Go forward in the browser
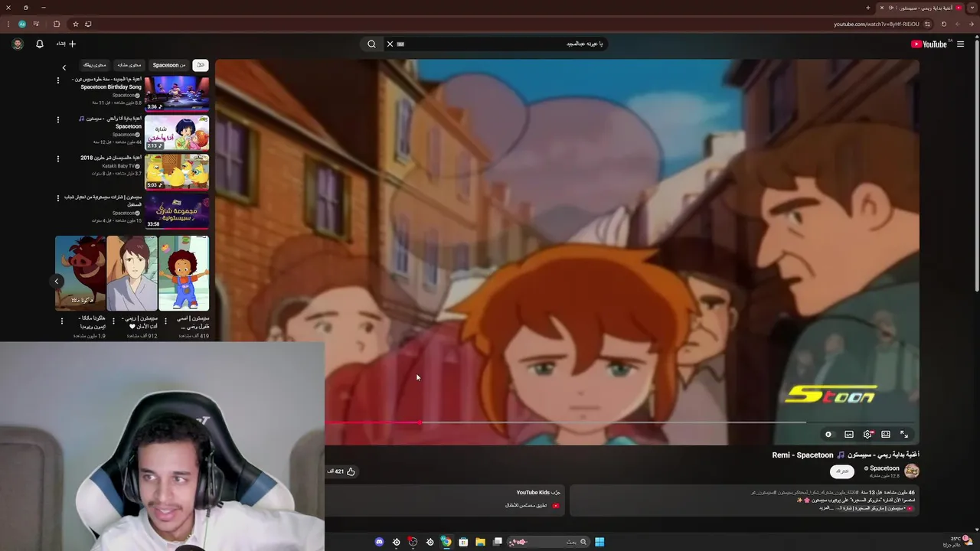 [x=959, y=24]
